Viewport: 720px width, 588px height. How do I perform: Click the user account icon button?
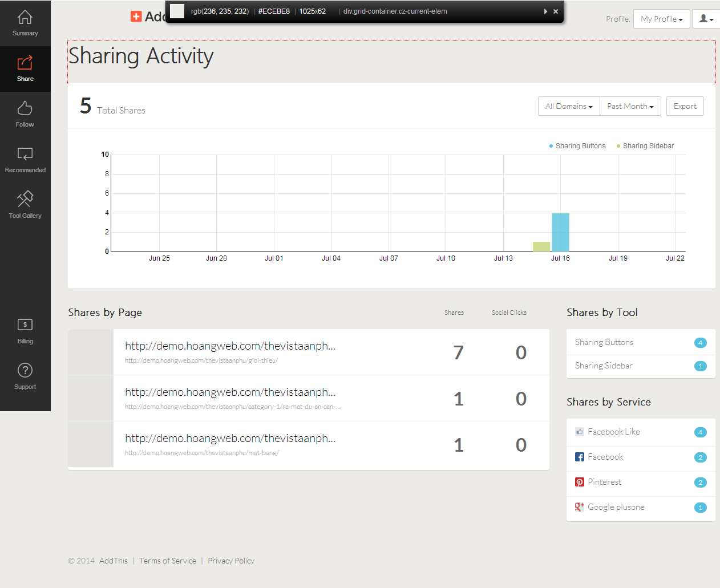tap(706, 19)
